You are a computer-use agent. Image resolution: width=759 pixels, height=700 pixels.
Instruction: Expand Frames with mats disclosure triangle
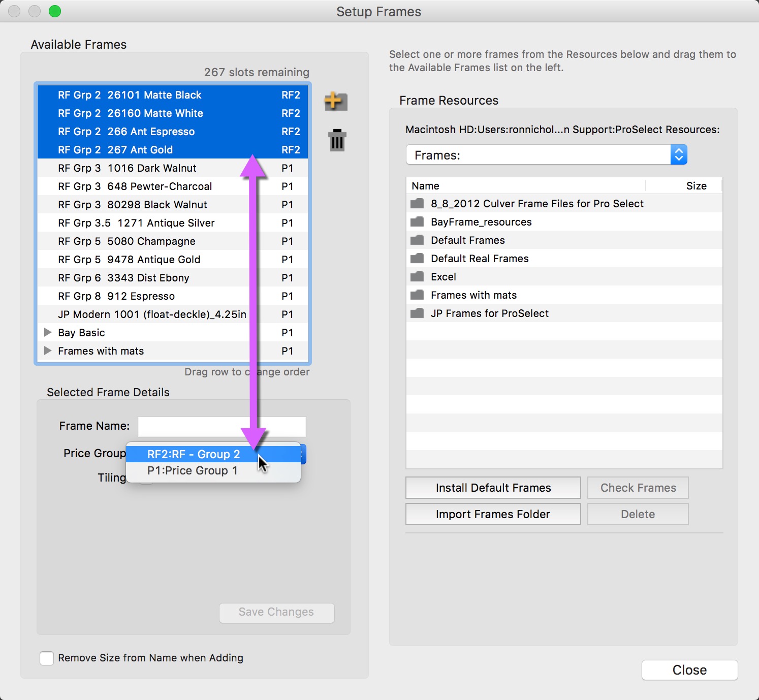(48, 351)
